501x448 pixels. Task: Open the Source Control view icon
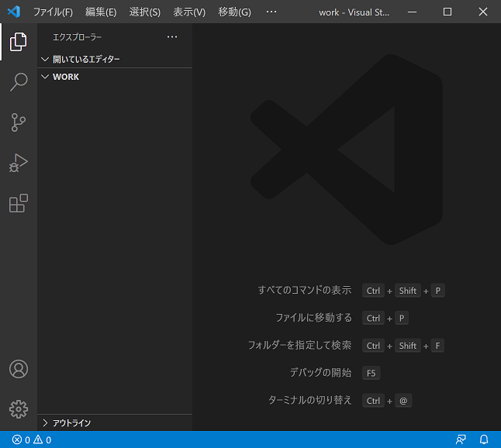pos(18,122)
